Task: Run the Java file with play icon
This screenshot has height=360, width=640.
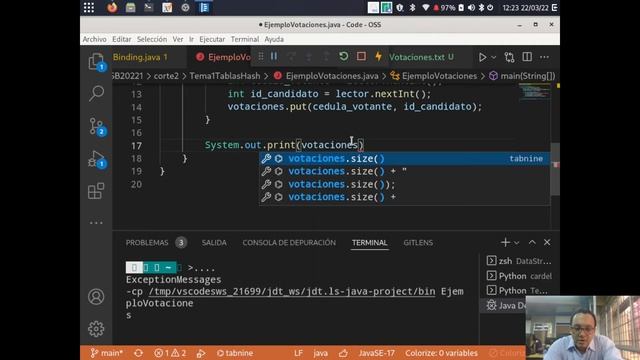Action: [x=482, y=57]
